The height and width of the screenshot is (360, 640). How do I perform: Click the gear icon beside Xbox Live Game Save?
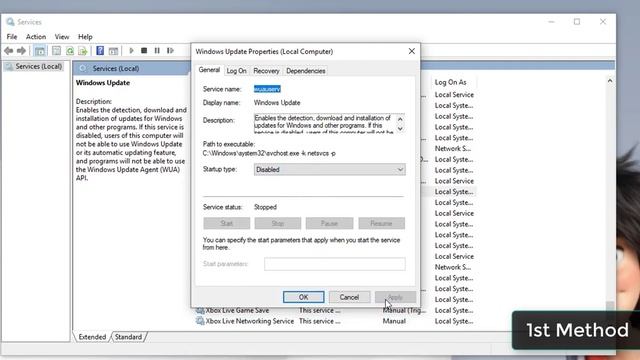click(200, 311)
